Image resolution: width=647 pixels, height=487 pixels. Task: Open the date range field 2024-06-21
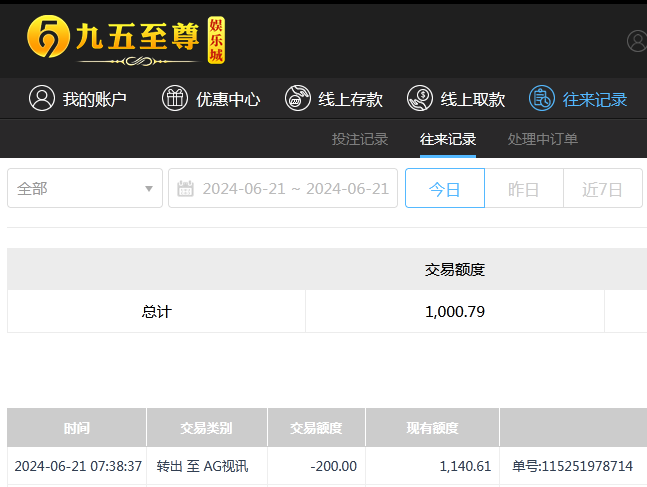283,188
